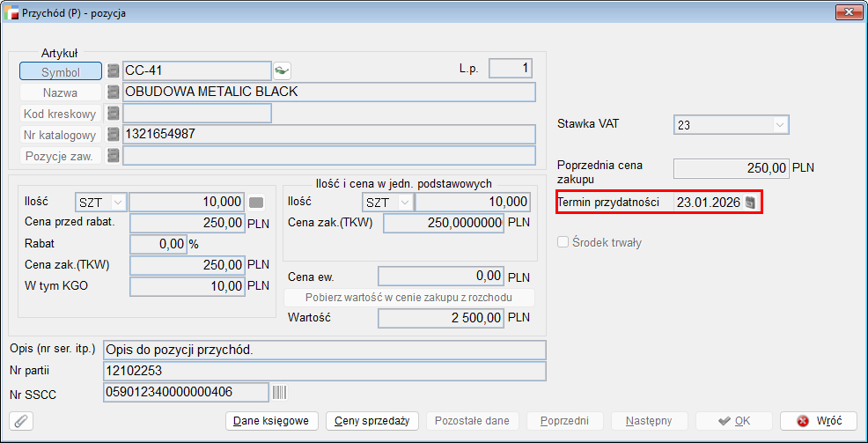868x443 pixels.
Task: Click the list icon beside Nr katalogowy
Action: (x=113, y=135)
